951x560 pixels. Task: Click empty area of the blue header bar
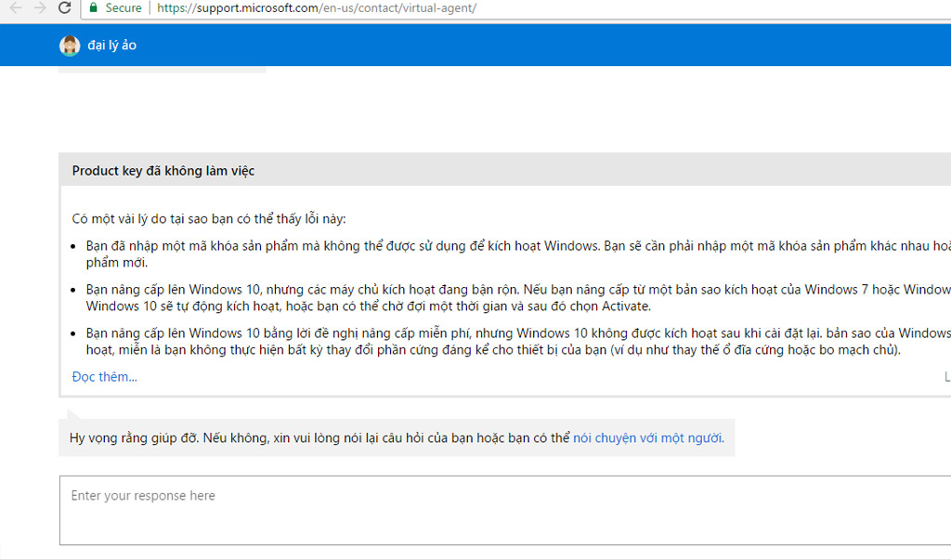pos(557,46)
